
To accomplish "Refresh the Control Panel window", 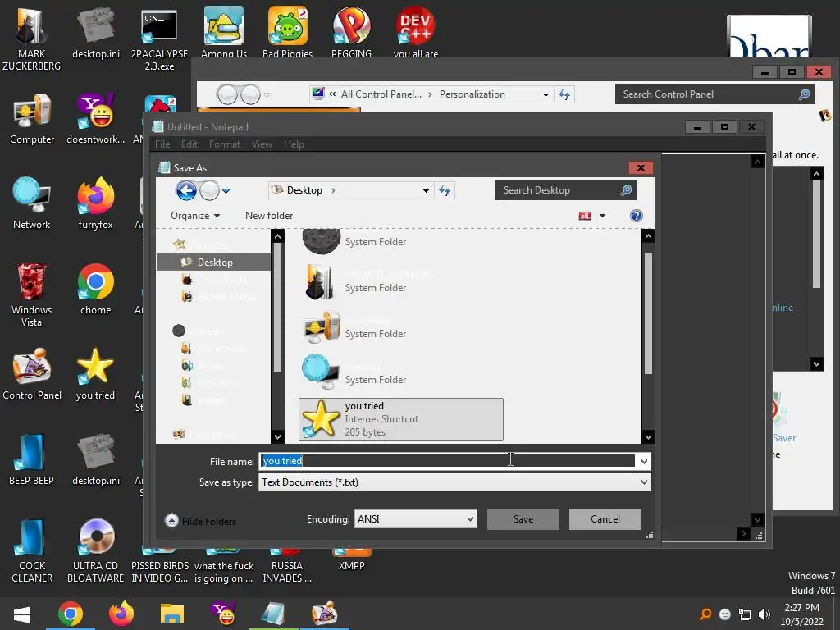I will coord(564,95).
